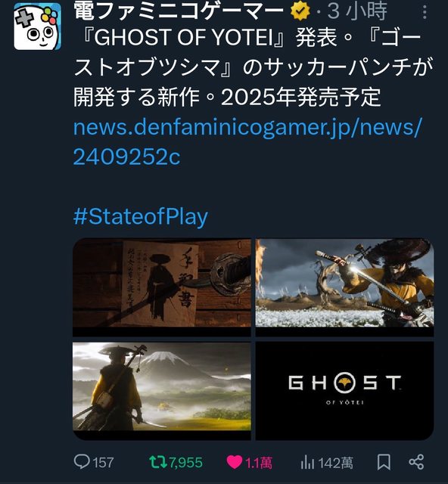Image resolution: width=448 pixels, height=484 pixels.
Task: Bookmark this tweet with bookmark icon
Action: [x=384, y=462]
